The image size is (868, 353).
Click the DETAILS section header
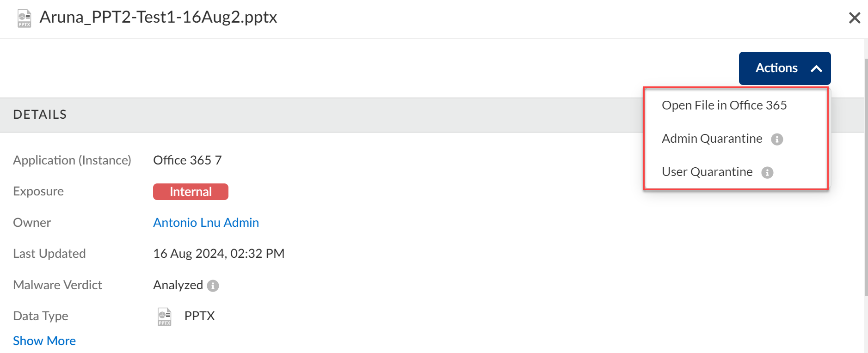tap(40, 115)
